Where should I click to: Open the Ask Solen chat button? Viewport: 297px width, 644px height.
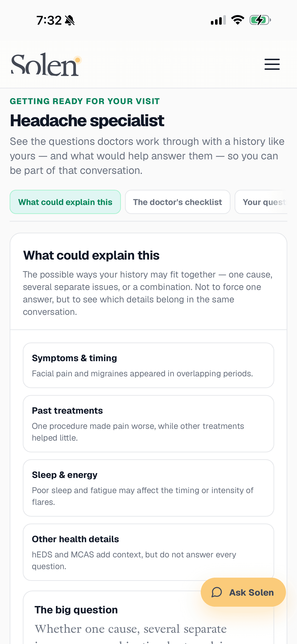pos(243,592)
